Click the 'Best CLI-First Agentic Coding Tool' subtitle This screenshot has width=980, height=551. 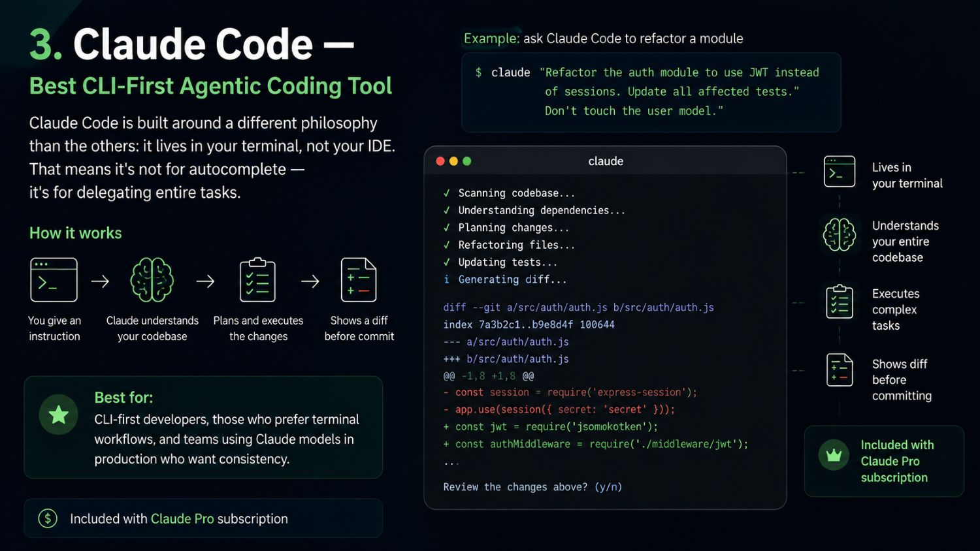pyautogui.click(x=210, y=86)
